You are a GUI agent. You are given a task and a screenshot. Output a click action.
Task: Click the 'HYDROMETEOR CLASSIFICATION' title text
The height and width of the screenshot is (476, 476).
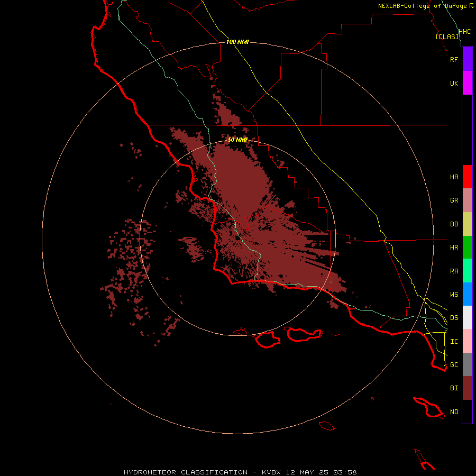pyautogui.click(x=186, y=472)
